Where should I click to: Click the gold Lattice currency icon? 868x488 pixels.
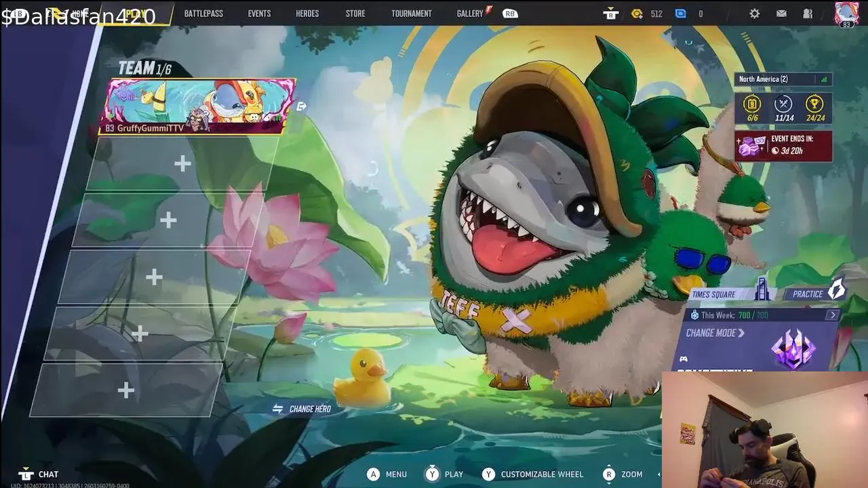tap(637, 14)
